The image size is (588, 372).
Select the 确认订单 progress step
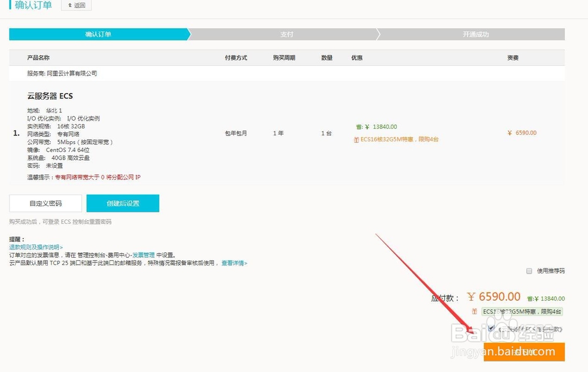click(98, 34)
